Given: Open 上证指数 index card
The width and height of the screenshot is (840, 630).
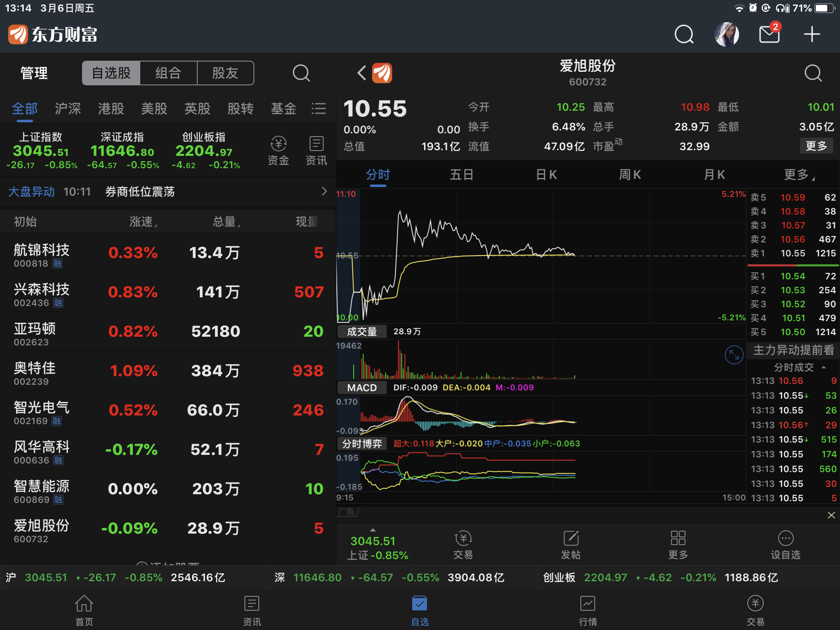Looking at the screenshot, I should coord(41,151).
